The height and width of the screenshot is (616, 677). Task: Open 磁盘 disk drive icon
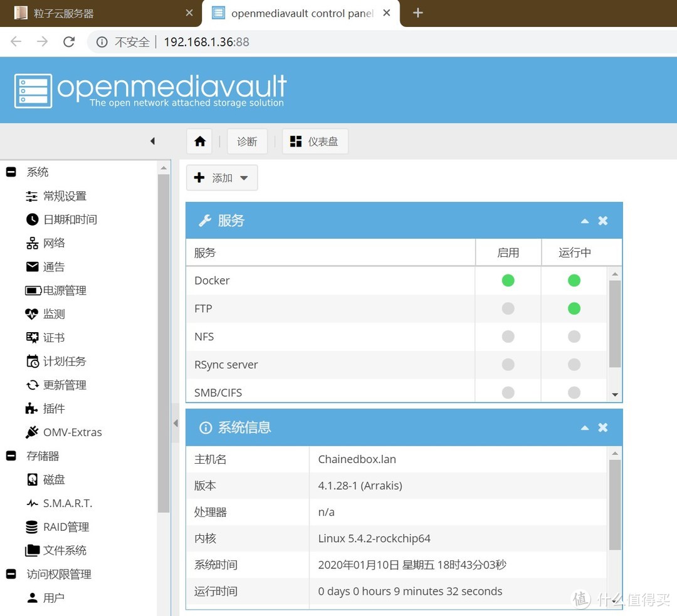tap(33, 479)
